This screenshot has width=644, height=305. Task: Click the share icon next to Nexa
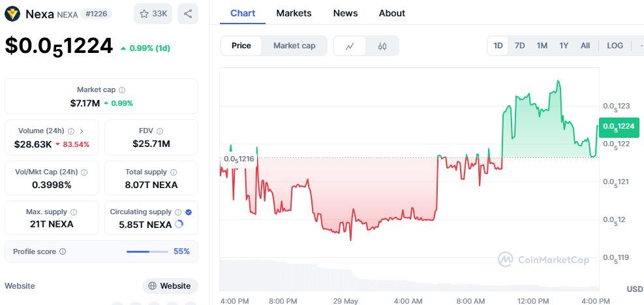[x=188, y=14]
